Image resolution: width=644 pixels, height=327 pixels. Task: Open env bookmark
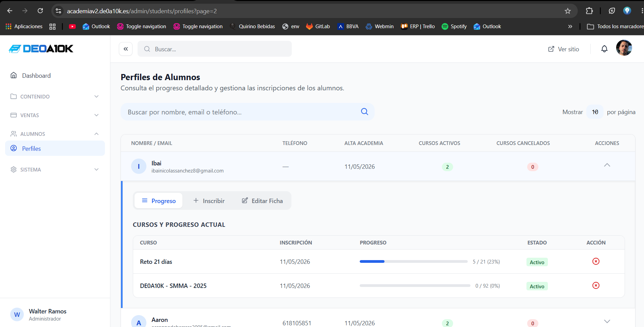pyautogui.click(x=291, y=26)
